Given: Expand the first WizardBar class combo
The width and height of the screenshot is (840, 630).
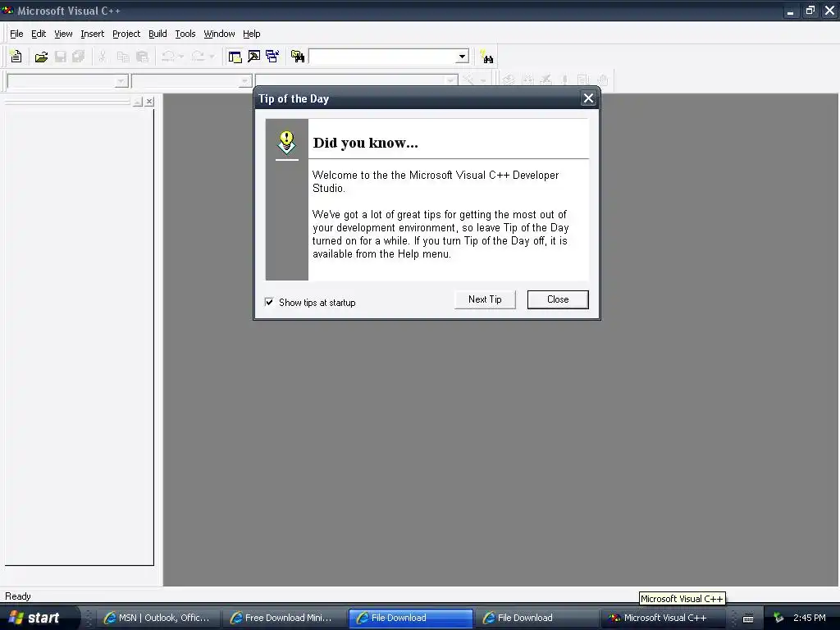Looking at the screenshot, I should tap(121, 81).
